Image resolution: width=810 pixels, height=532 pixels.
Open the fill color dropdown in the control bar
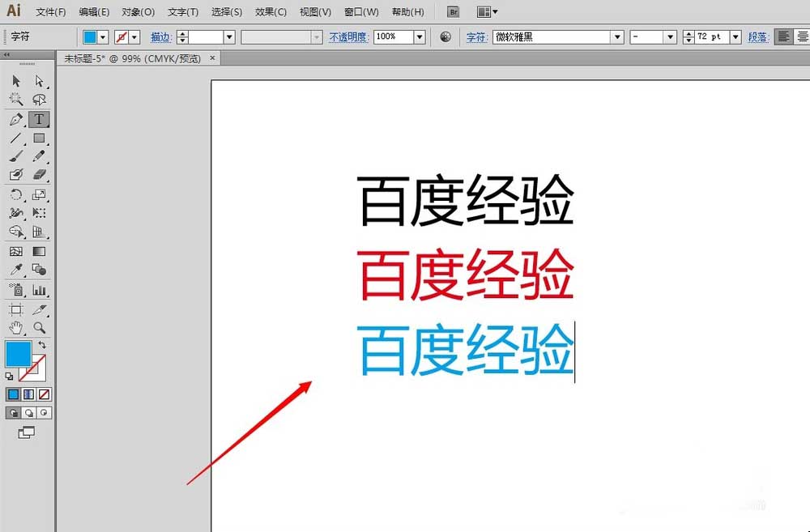point(103,37)
